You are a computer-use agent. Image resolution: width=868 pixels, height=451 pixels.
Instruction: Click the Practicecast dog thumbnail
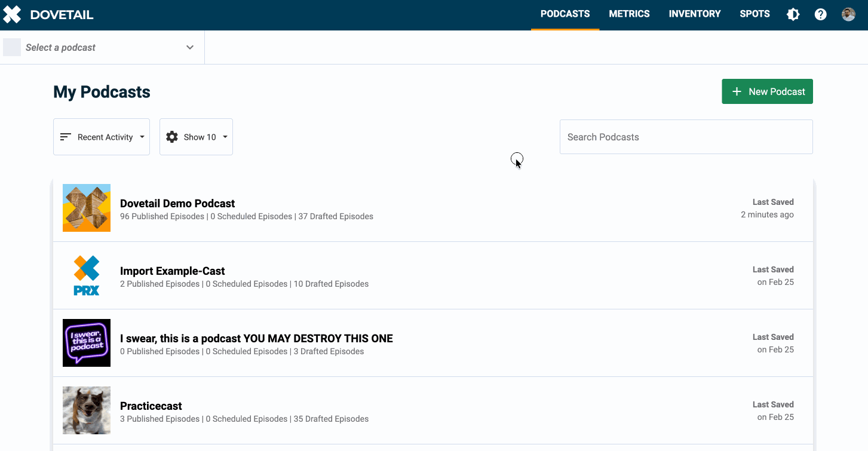point(87,410)
